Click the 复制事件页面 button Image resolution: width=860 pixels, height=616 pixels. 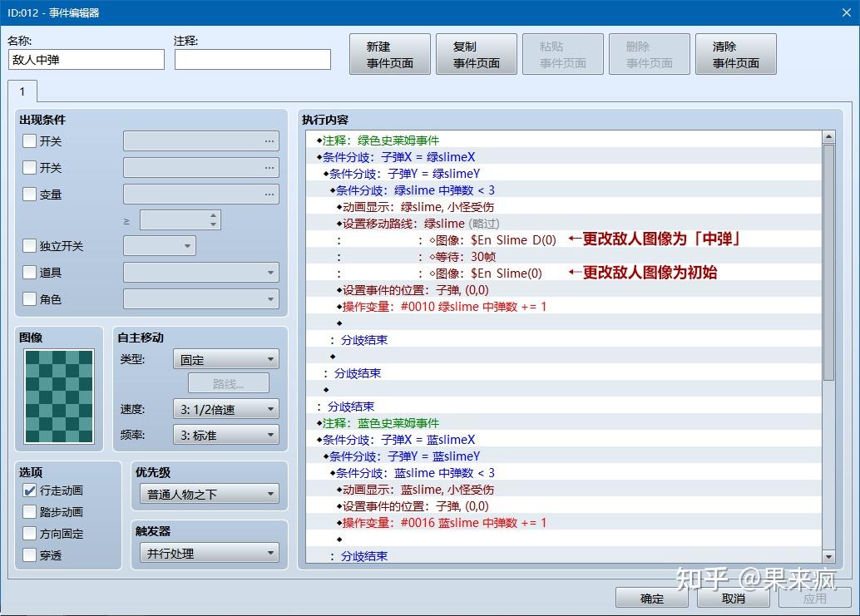[476, 53]
